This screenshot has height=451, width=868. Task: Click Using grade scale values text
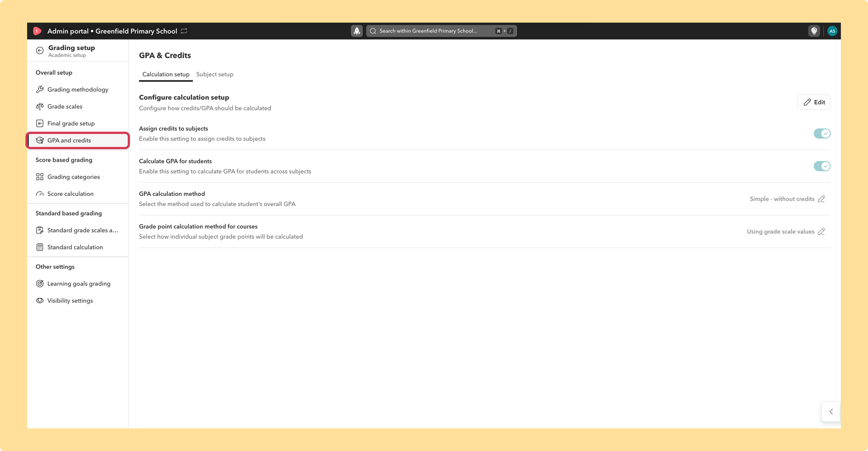click(780, 232)
